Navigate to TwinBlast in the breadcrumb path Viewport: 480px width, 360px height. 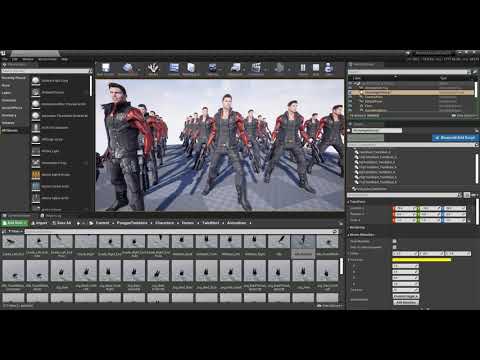coord(211,223)
